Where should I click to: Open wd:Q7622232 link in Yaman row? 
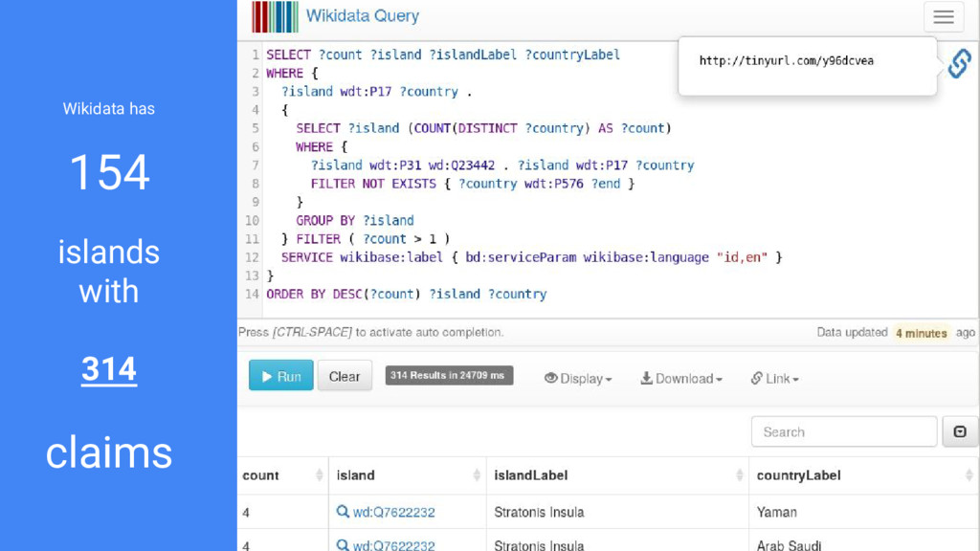pyautogui.click(x=393, y=513)
